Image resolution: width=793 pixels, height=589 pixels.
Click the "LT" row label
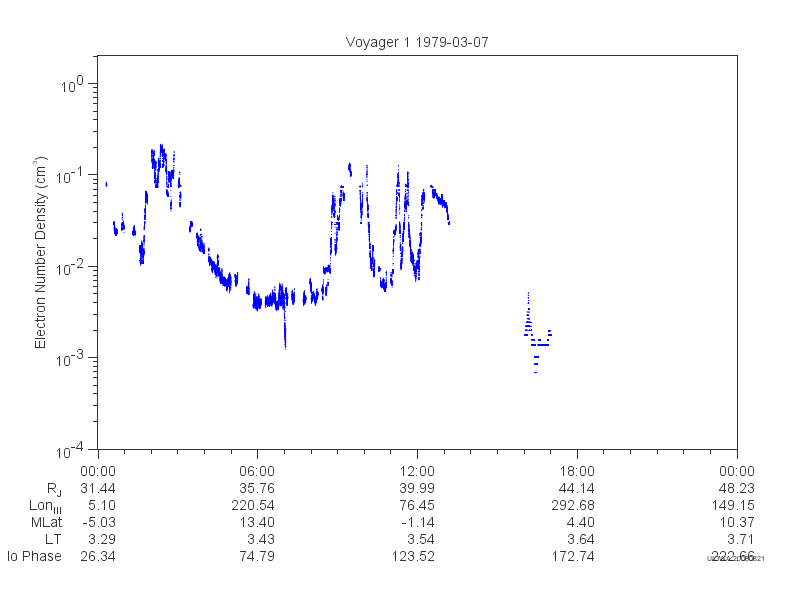pyautogui.click(x=53, y=539)
